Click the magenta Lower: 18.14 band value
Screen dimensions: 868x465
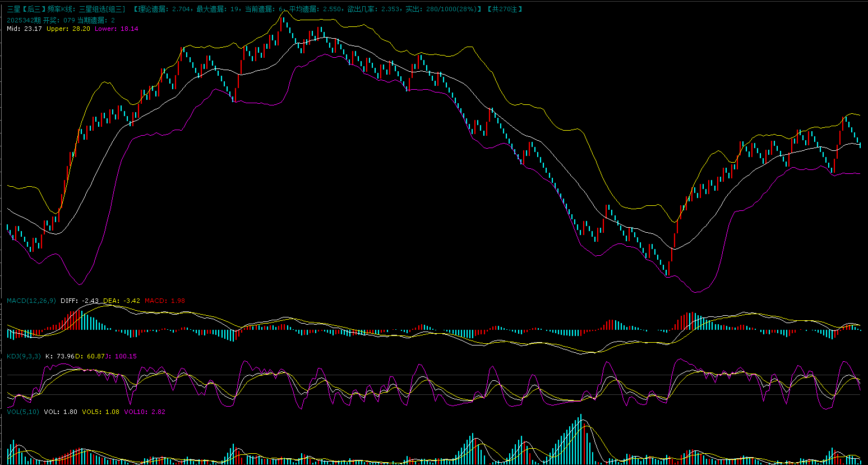tap(116, 29)
